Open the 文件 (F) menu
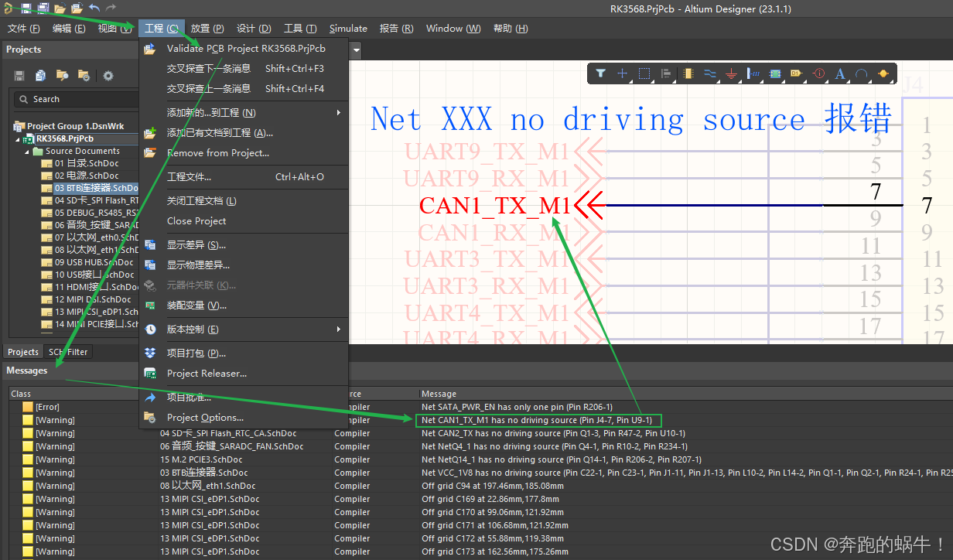 23,29
